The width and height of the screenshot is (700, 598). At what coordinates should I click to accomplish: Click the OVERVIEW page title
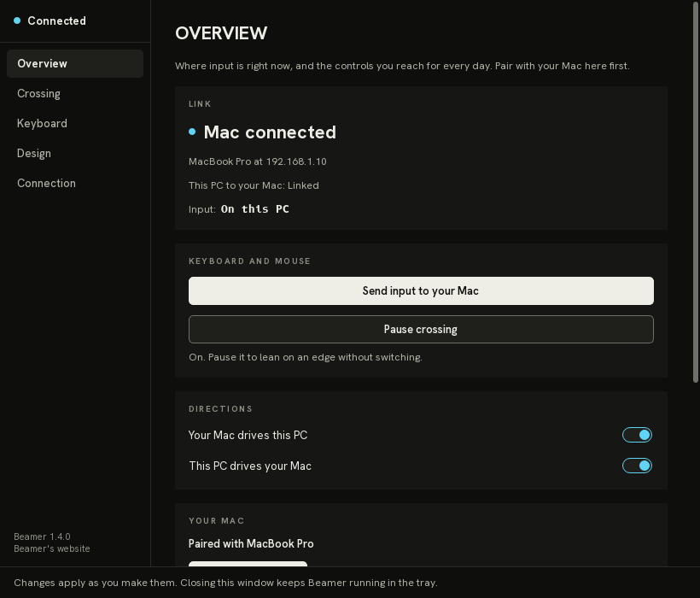[221, 33]
